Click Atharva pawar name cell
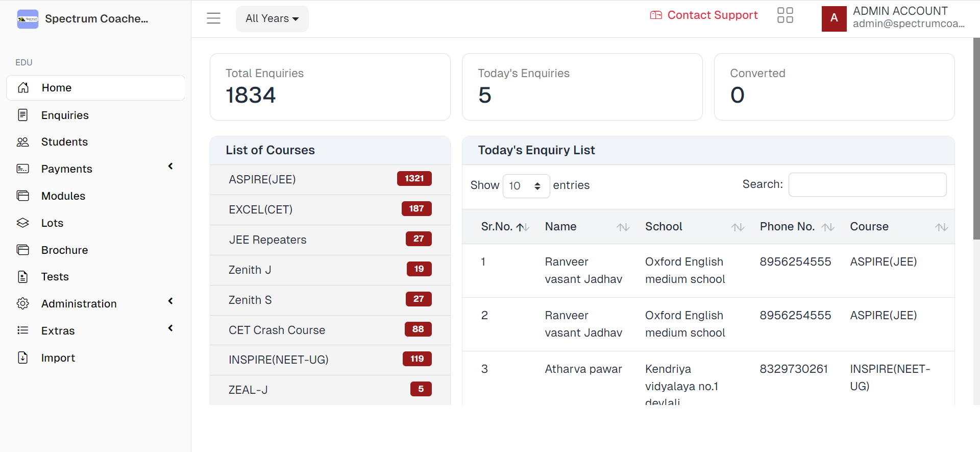Viewport: 980px width, 452px height. point(583,369)
